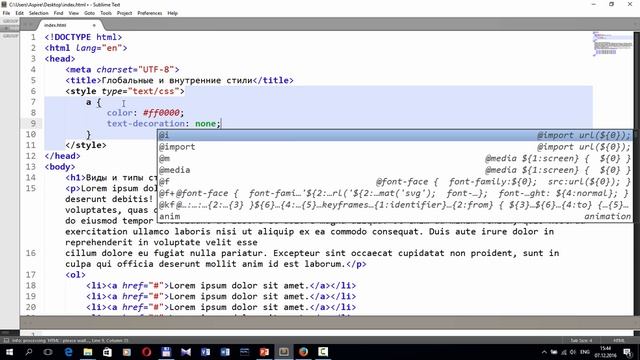Choose the @import autocomplete suggestion

tap(395, 147)
